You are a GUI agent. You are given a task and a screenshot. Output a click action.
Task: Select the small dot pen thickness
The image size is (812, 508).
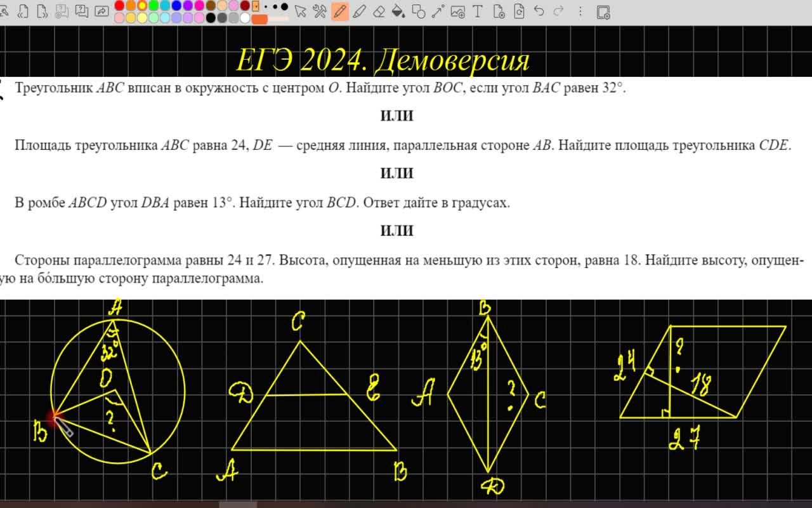tap(266, 6)
